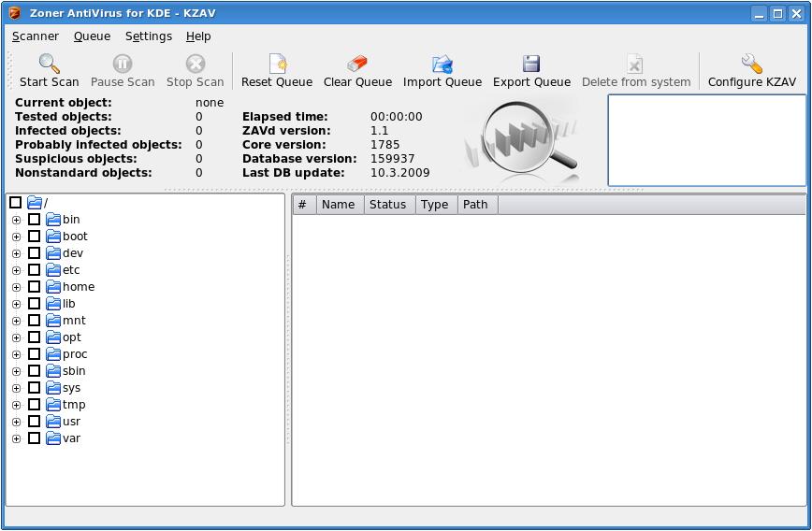Click the home folder icon
The image size is (812, 531).
pos(53,287)
